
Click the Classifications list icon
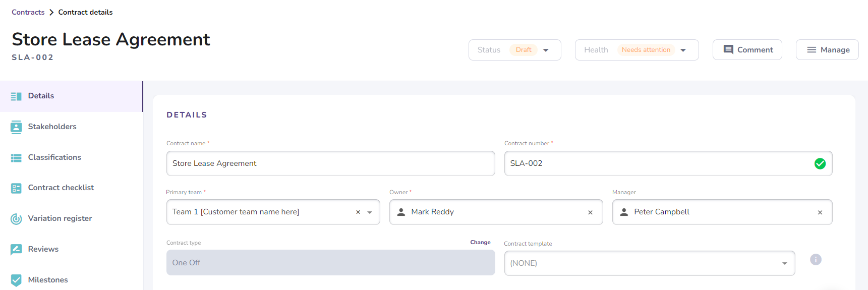[x=16, y=158]
